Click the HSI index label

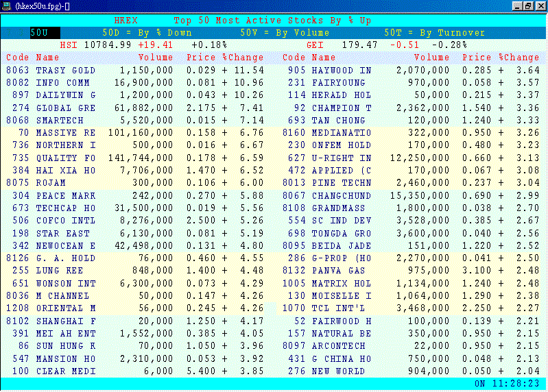click(x=69, y=45)
